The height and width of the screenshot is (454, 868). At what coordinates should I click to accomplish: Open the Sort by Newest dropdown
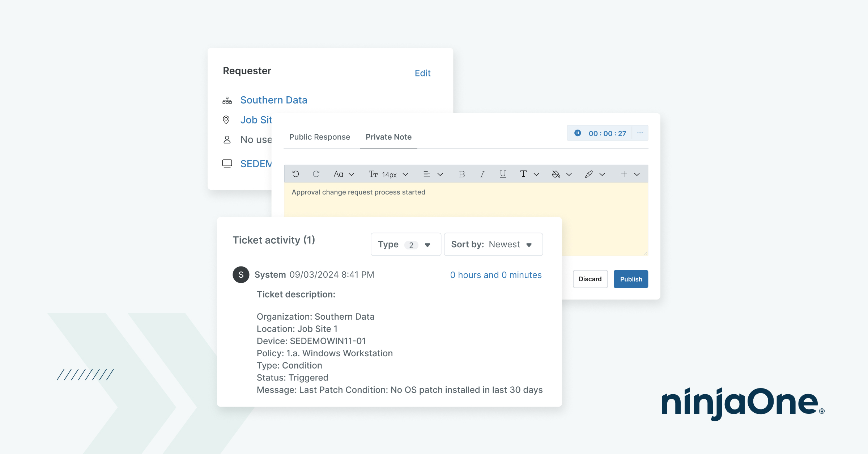[x=493, y=244]
